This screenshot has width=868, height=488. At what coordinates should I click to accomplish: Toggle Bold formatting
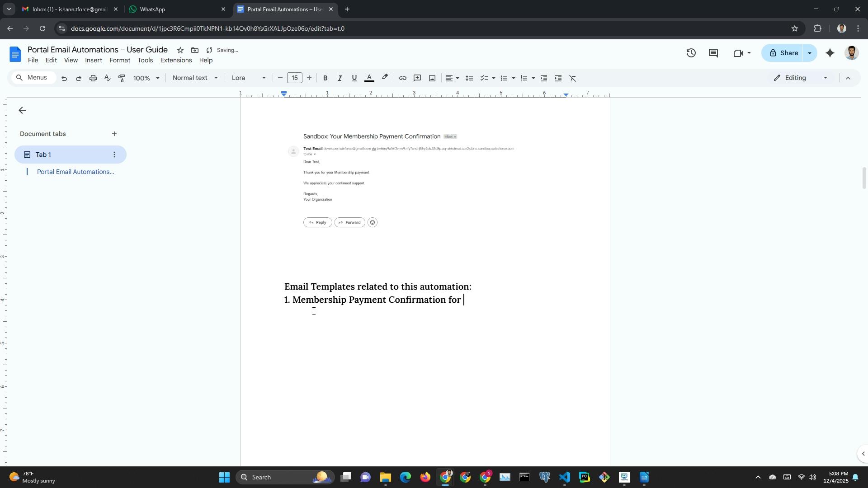(325, 78)
